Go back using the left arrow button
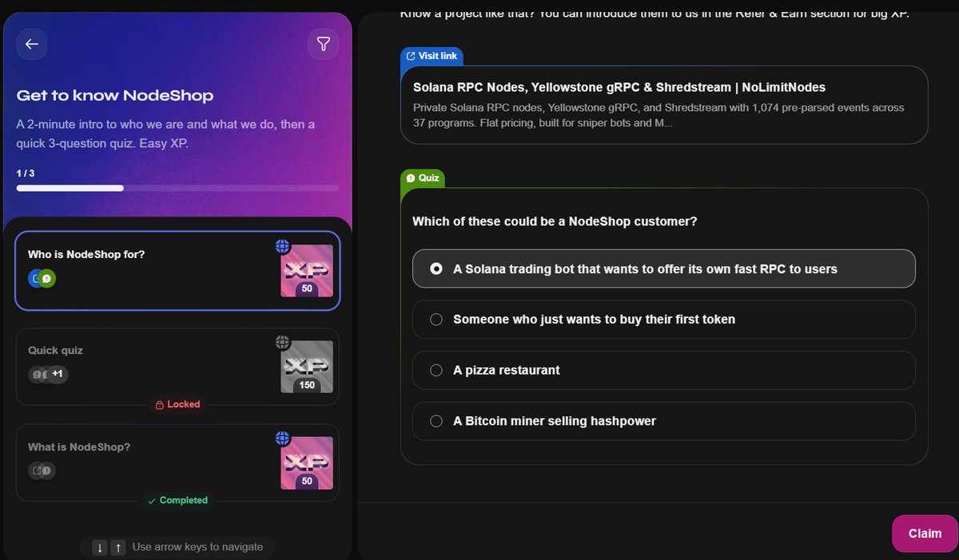The width and height of the screenshot is (959, 560). pos(32,44)
